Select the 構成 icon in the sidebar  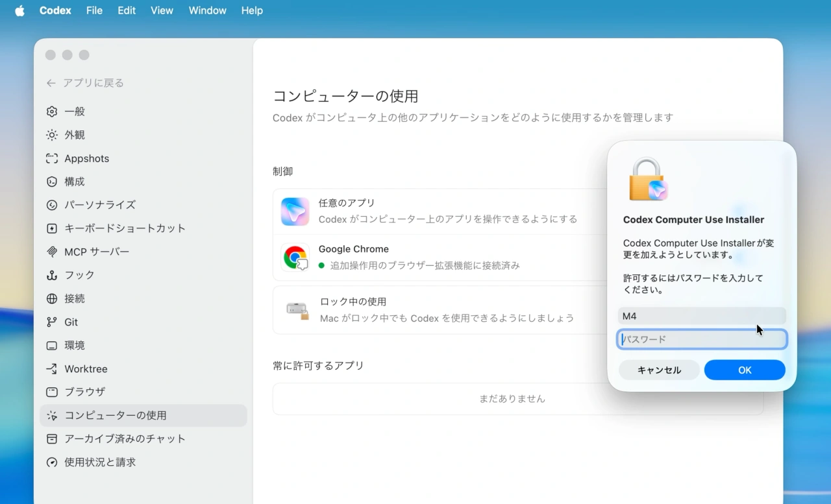52,182
